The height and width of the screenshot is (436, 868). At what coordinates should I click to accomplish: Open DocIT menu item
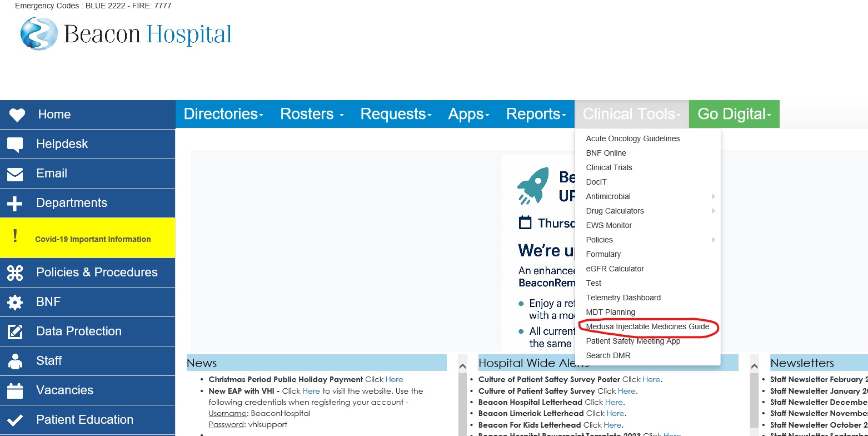(648, 182)
